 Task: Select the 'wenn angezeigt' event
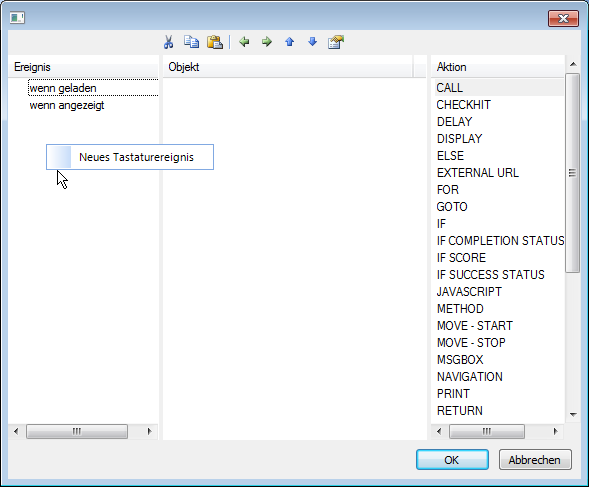coord(67,105)
